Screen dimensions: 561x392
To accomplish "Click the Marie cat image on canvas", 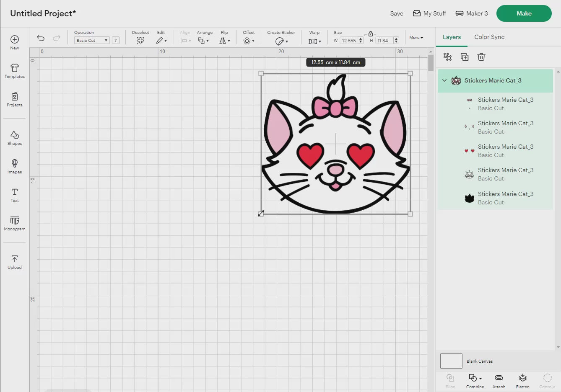I will 335,144.
